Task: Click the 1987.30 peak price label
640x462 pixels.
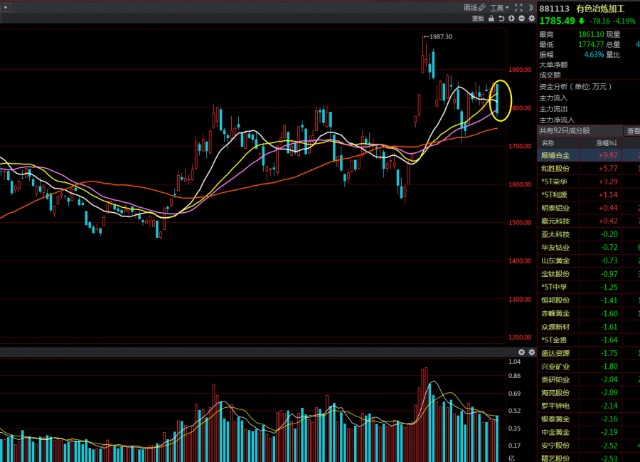Action: (439, 37)
